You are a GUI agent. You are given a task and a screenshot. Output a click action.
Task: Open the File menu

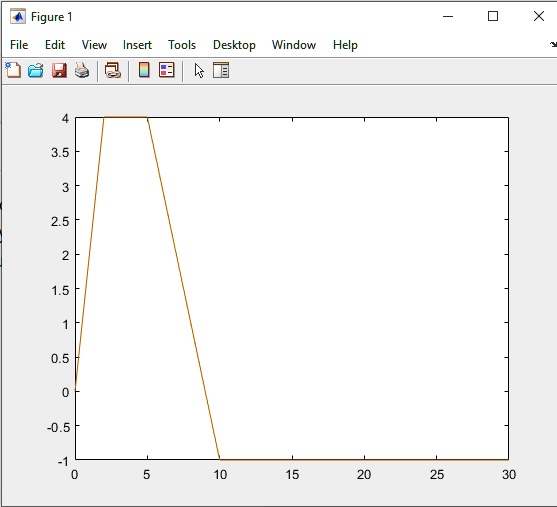[x=19, y=45]
